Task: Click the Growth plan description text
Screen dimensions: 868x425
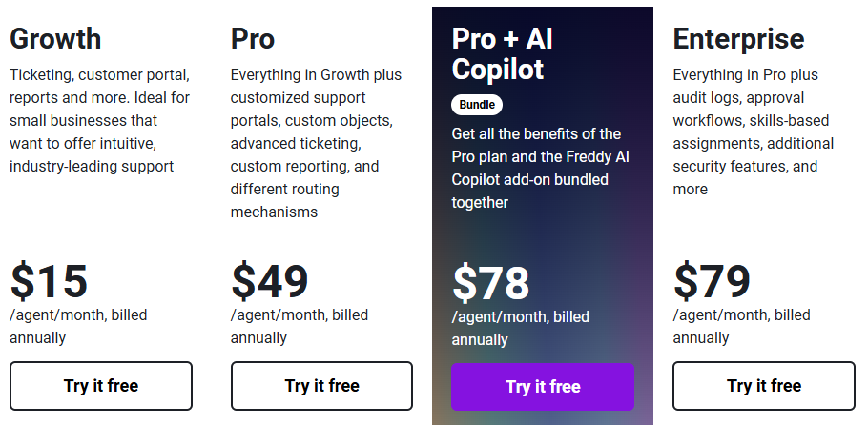Action: tap(100, 120)
